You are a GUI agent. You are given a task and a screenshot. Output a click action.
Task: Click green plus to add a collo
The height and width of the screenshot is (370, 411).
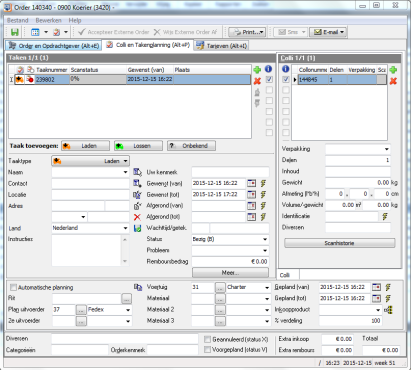pyautogui.click(x=393, y=70)
